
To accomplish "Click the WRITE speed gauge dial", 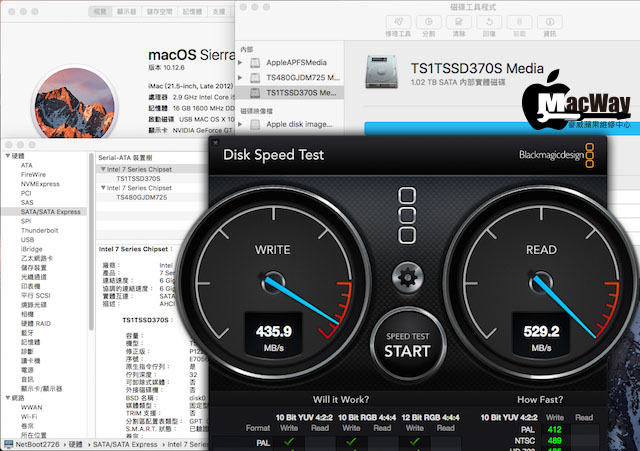I will tap(273, 282).
